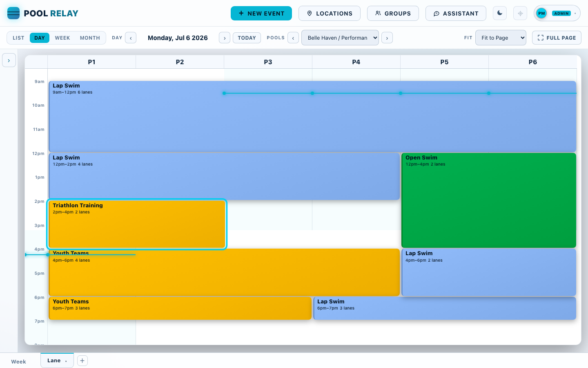Select previous pool arrow
The height and width of the screenshot is (368, 588).
pos(293,38)
